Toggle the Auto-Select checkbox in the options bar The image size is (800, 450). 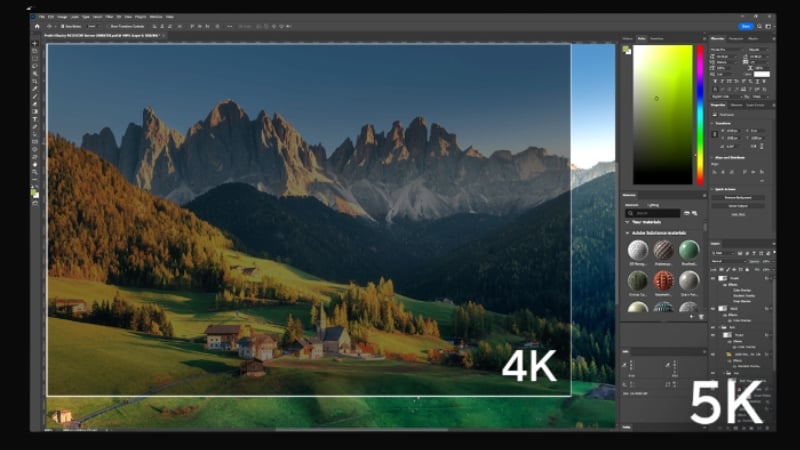tap(61, 27)
